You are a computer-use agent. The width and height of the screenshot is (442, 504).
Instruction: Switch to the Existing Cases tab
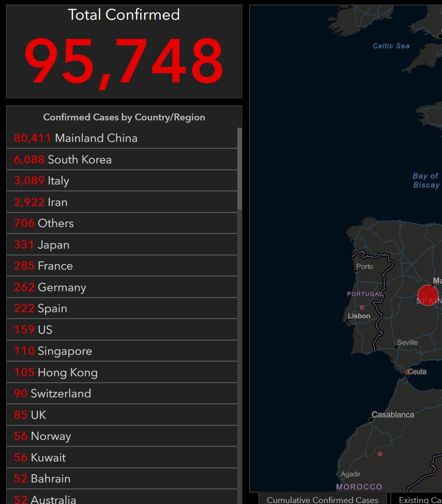[419, 499]
